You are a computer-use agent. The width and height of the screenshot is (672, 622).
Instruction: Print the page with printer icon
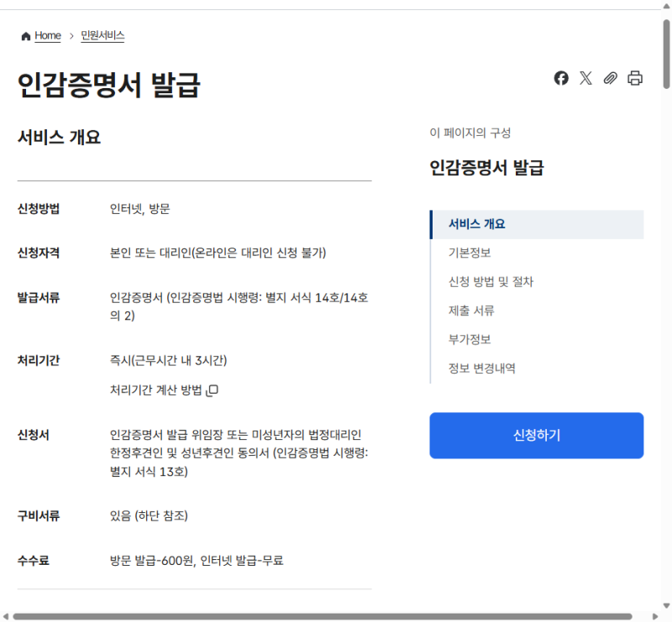[x=635, y=78]
